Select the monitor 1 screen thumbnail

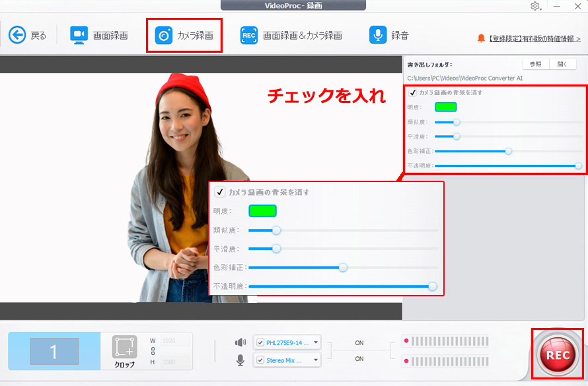(54, 352)
